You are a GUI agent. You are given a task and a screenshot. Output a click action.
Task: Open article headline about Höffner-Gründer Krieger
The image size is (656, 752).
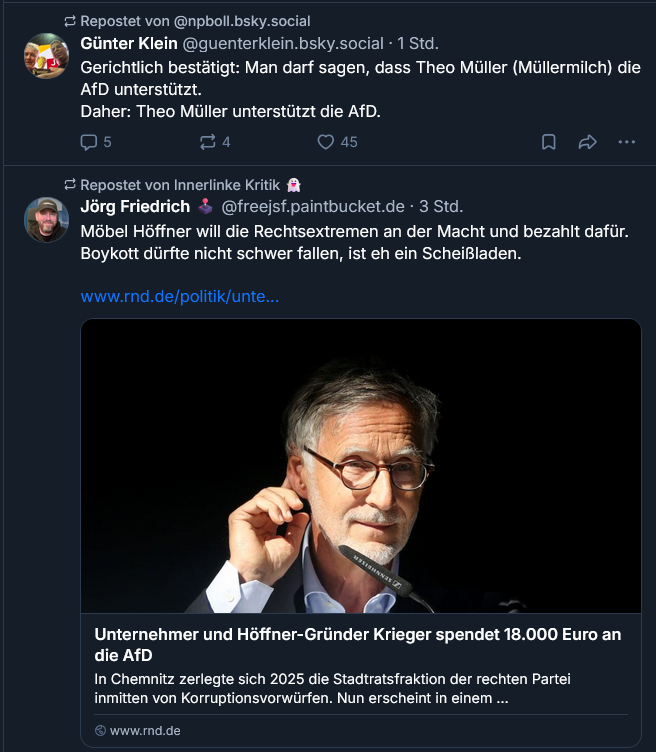click(355, 645)
